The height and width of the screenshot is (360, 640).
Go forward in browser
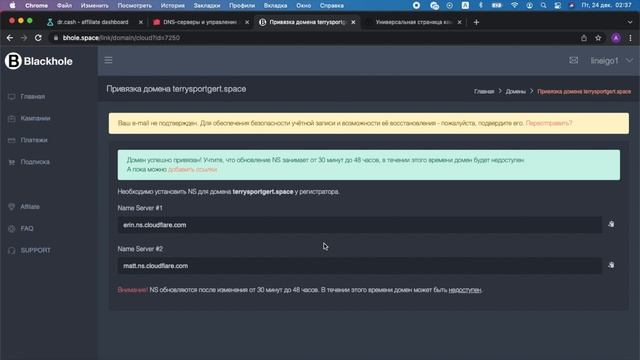(24, 38)
